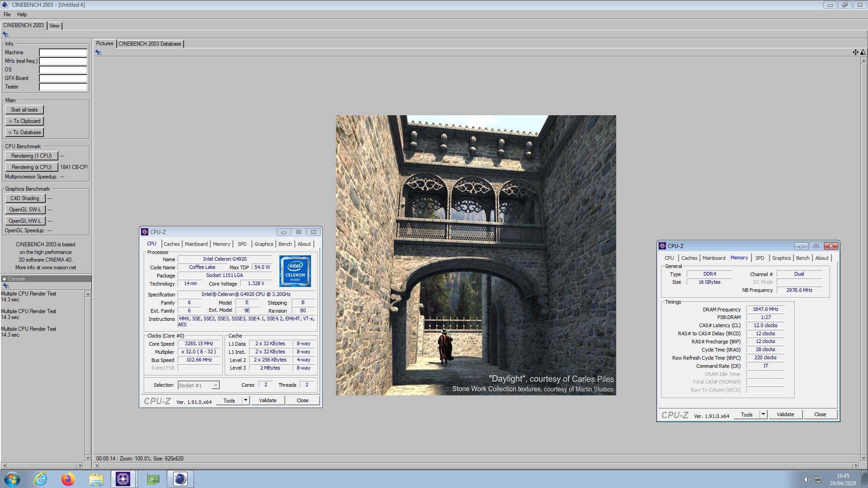The width and height of the screenshot is (868, 488).
Task: Launch Firefox from taskbar
Action: pyautogui.click(x=68, y=479)
